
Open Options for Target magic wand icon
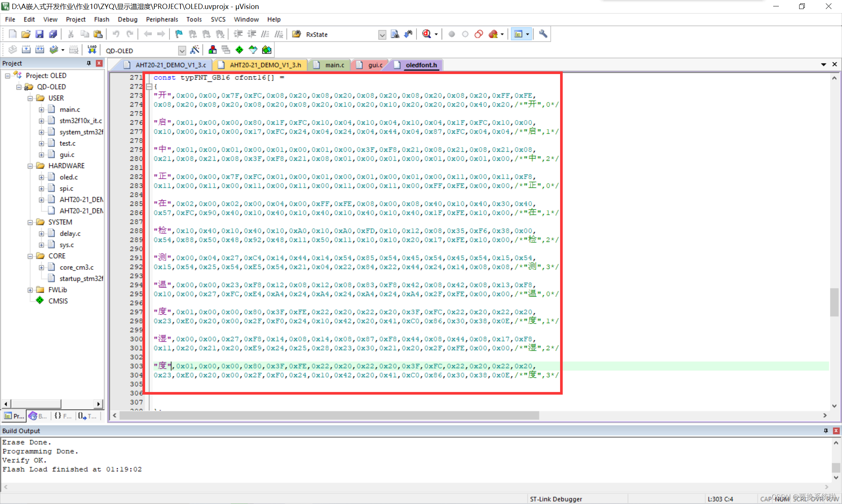pos(195,50)
